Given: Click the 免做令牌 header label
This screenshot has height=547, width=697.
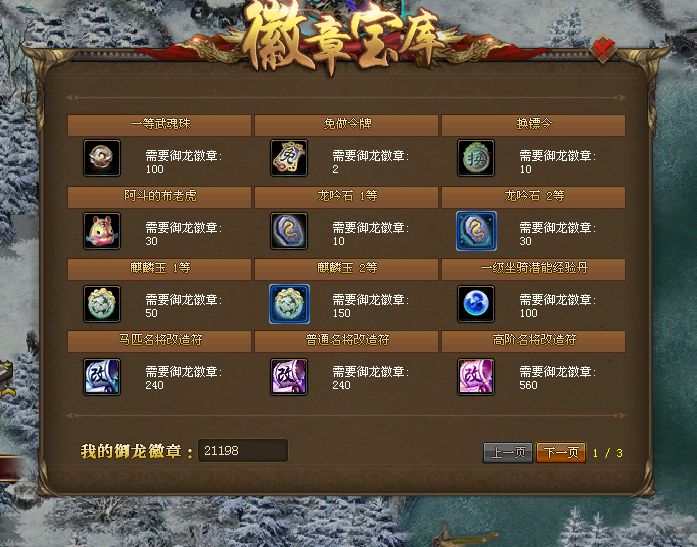Looking at the screenshot, I should pyautogui.click(x=348, y=124).
